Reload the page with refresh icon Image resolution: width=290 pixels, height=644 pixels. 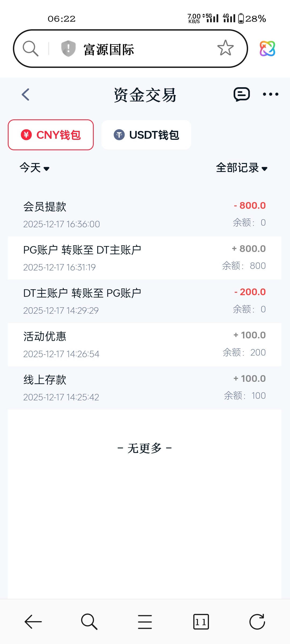(257, 621)
